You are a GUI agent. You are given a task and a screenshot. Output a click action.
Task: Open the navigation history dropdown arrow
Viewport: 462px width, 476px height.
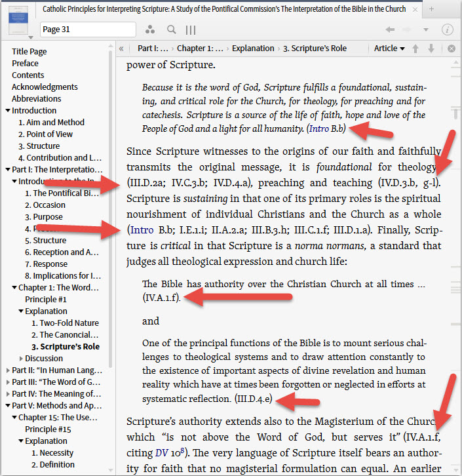(x=426, y=30)
